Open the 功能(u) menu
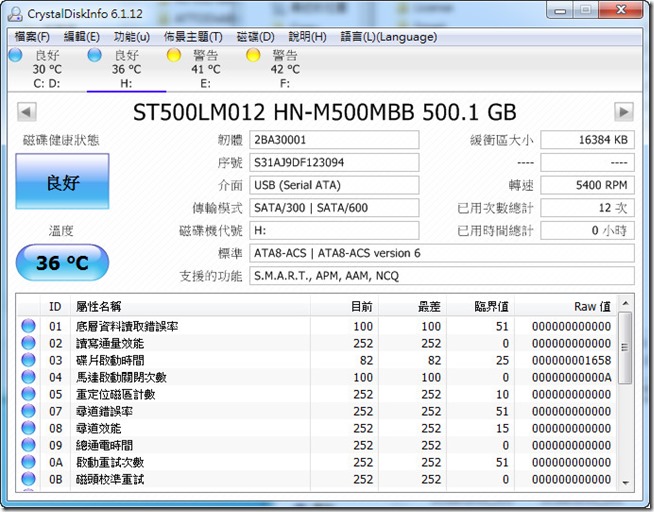 pos(132,37)
